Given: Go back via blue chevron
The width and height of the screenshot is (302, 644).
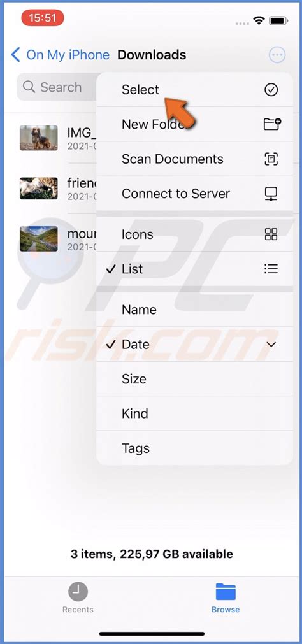Looking at the screenshot, I should (16, 55).
